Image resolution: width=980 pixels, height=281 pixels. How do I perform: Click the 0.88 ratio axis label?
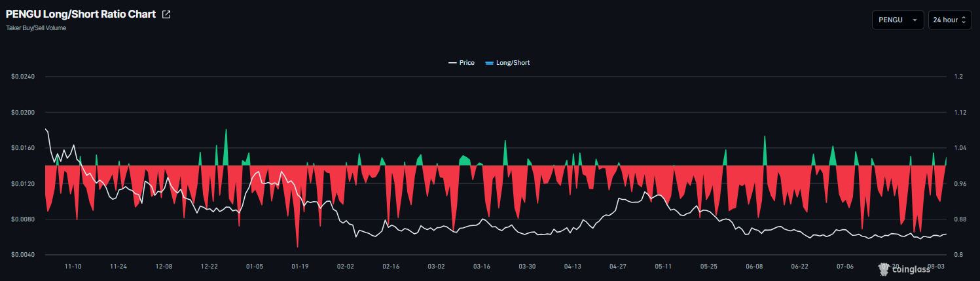click(x=960, y=219)
